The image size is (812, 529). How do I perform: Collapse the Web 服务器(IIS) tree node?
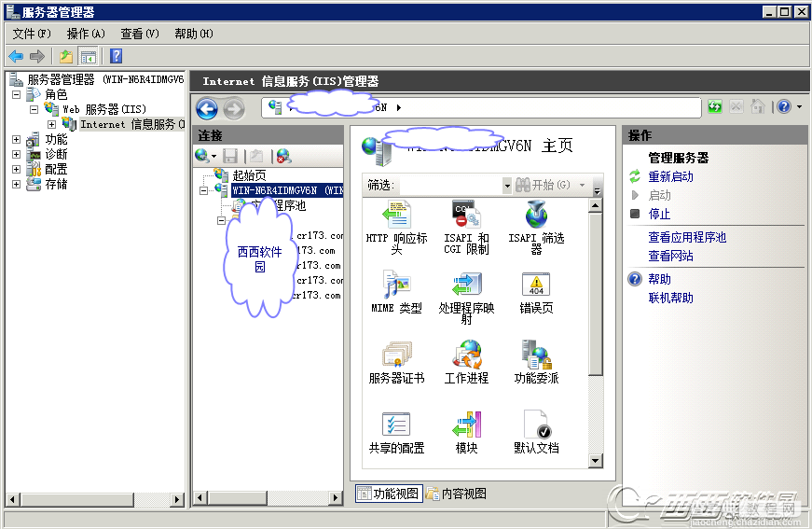point(34,110)
